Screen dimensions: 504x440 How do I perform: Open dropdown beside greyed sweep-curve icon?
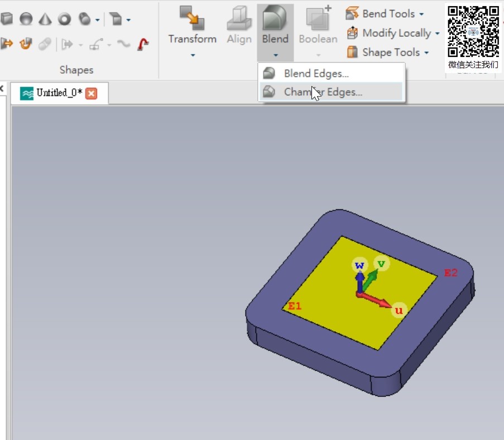click(109, 45)
